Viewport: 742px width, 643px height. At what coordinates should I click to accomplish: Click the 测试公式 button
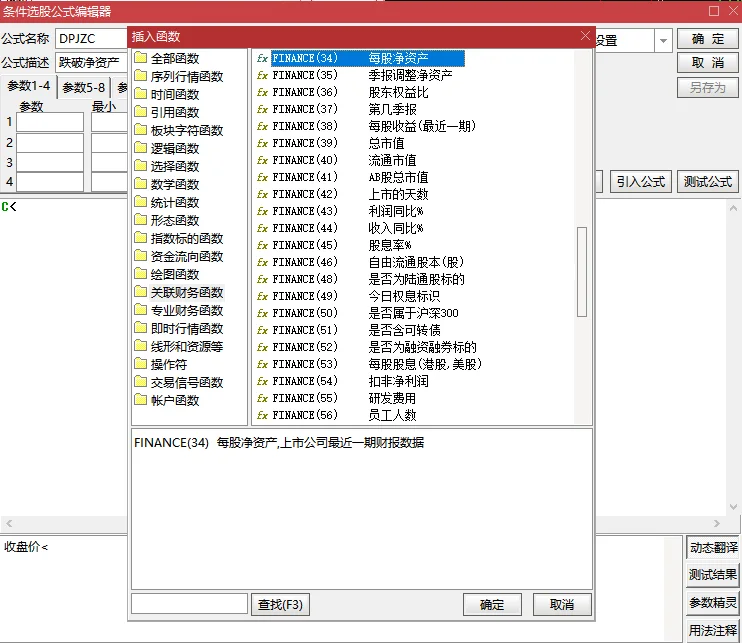click(708, 182)
